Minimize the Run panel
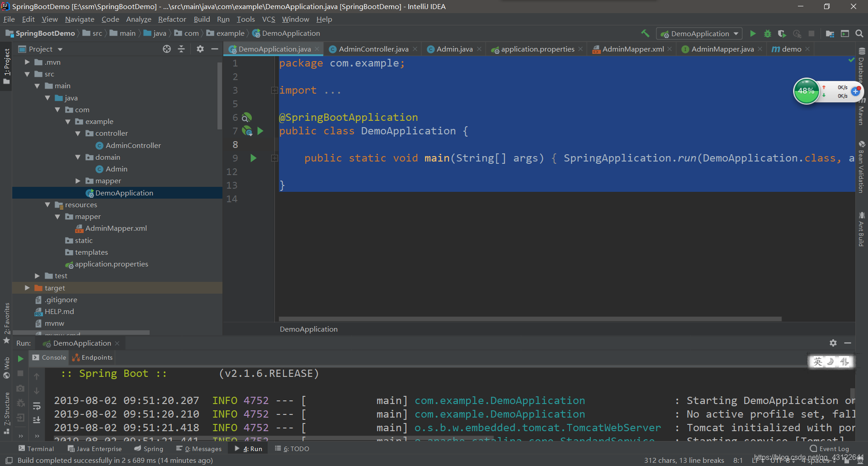The width and height of the screenshot is (868, 466). point(848,343)
